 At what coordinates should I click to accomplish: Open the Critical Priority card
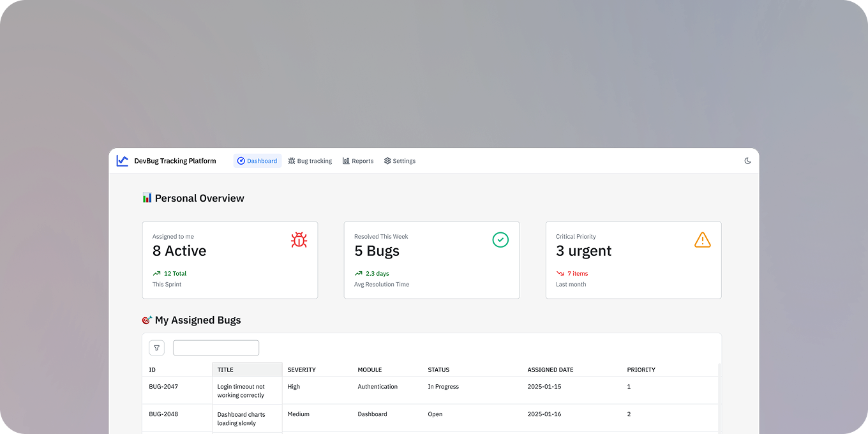coord(633,260)
